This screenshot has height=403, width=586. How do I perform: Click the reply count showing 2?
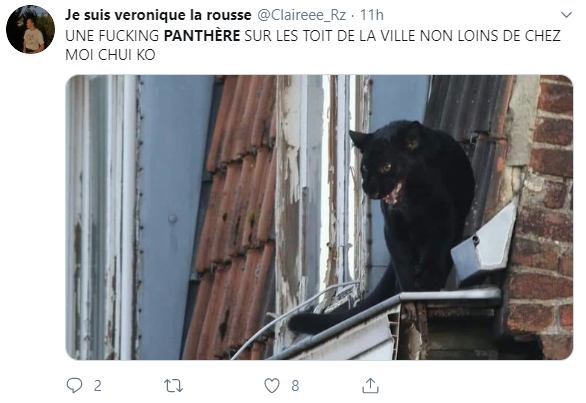98,386
